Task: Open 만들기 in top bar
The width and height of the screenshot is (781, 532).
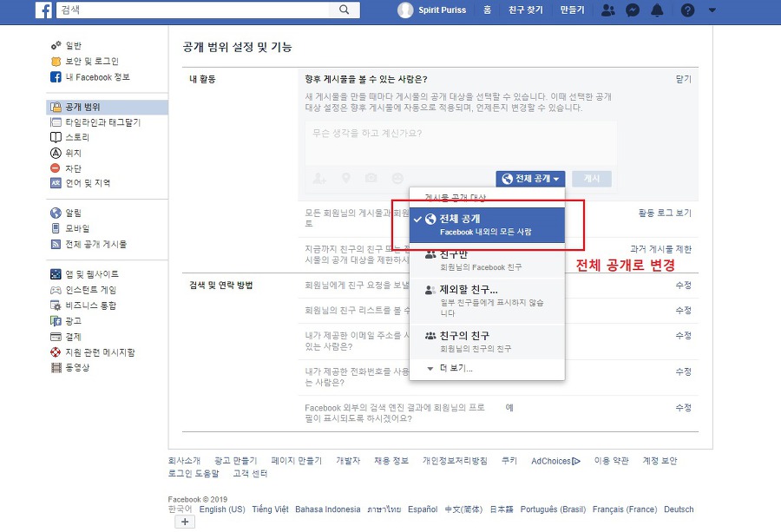Action: coord(572,10)
